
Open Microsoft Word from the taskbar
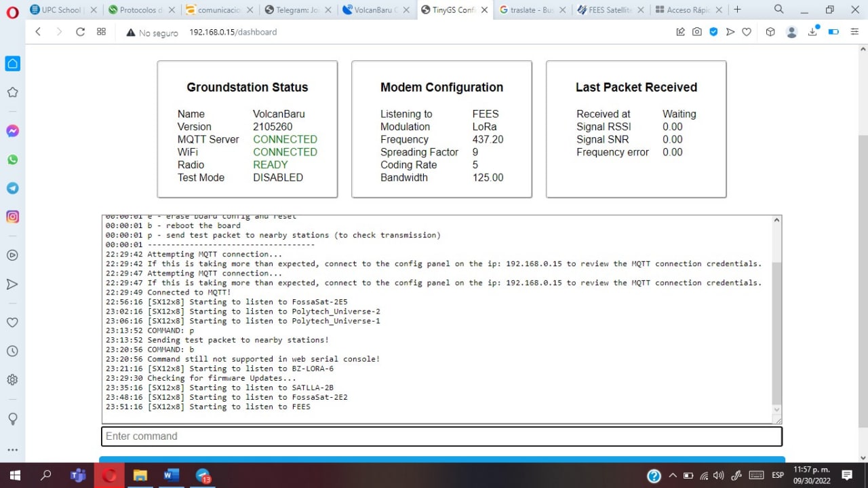(171, 475)
